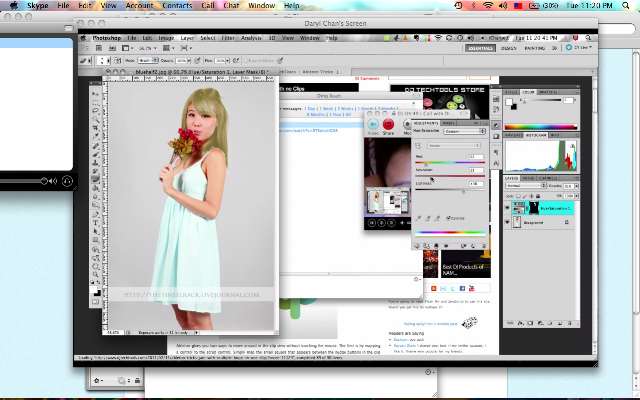Switch to the Masks tab

click(x=448, y=123)
